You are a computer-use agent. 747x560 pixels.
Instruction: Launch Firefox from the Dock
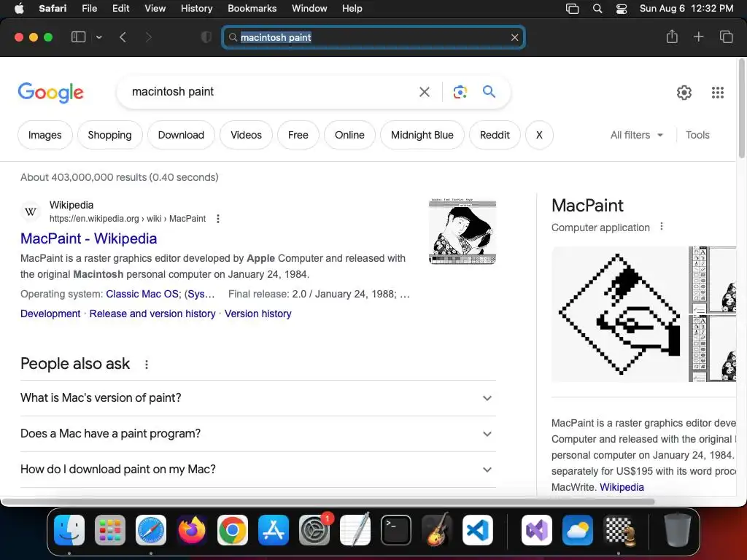[192, 530]
